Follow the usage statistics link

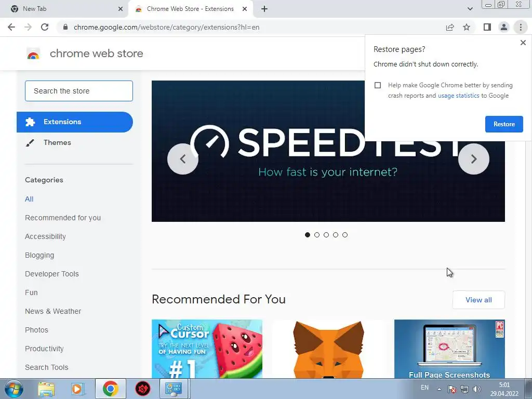coord(458,96)
